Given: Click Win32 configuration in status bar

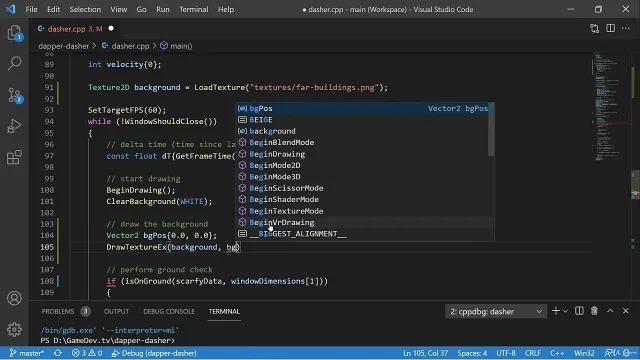Looking at the screenshot, I should [584, 353].
